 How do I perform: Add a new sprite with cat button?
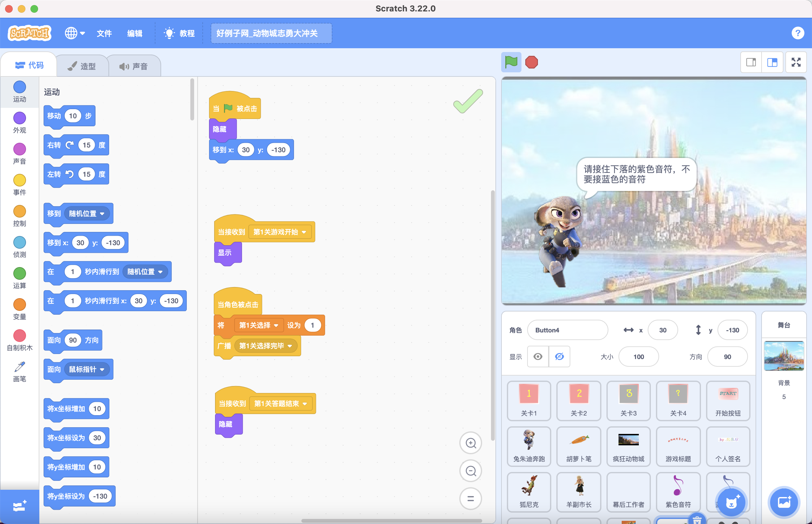pos(731,502)
